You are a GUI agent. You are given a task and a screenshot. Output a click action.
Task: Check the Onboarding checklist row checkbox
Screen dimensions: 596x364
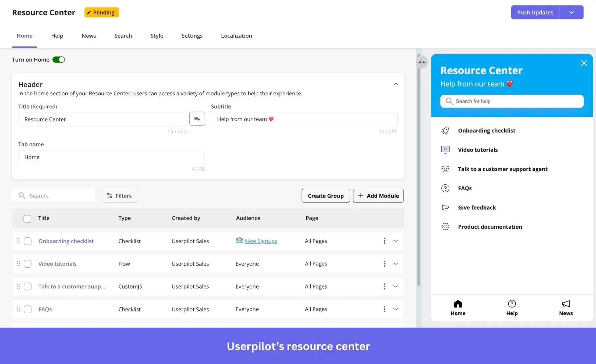pyautogui.click(x=28, y=241)
